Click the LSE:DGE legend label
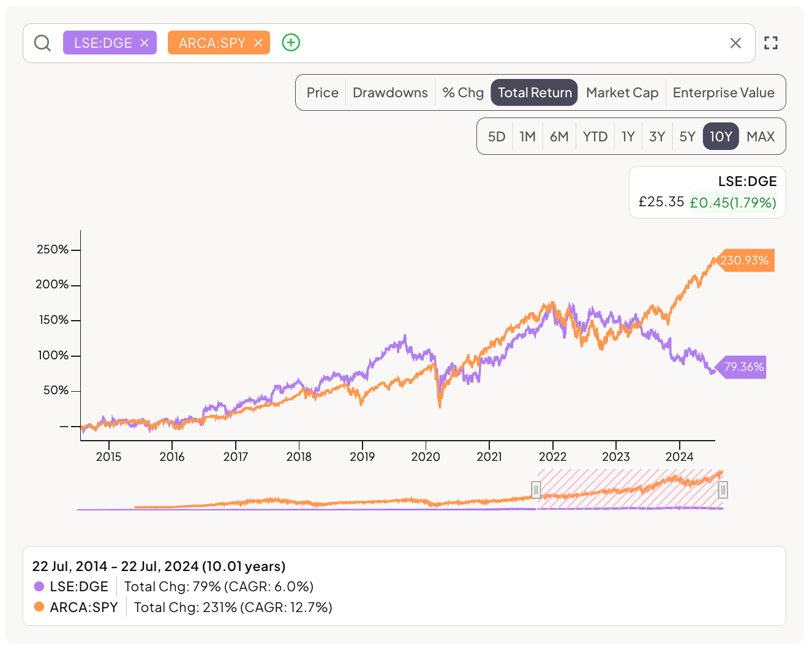The image size is (812, 650). coord(79,586)
